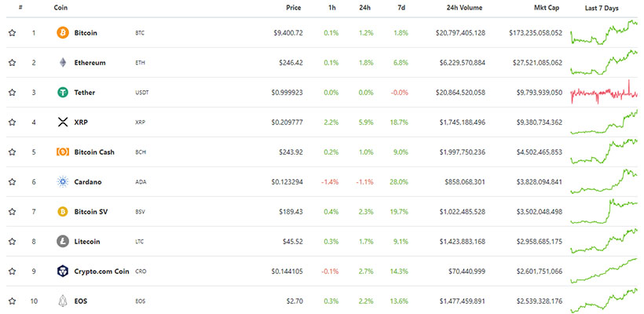Open the Cardano coin link
The image size is (644, 314).
(87, 182)
